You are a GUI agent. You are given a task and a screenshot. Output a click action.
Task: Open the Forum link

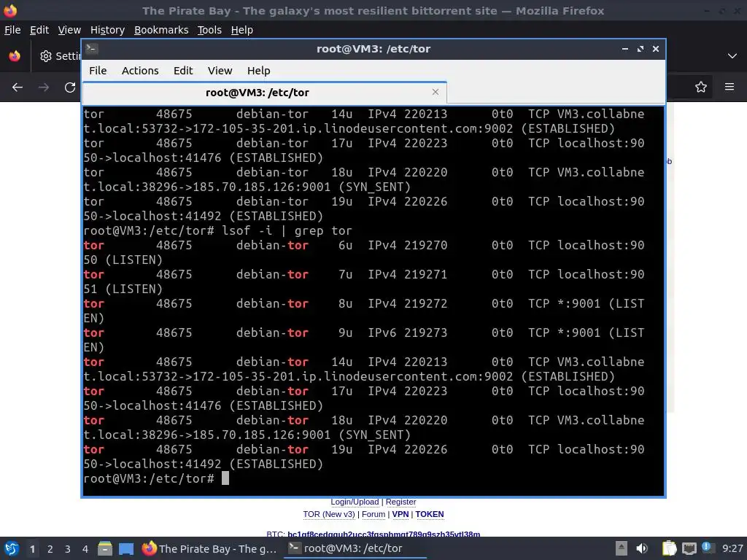[373, 514]
